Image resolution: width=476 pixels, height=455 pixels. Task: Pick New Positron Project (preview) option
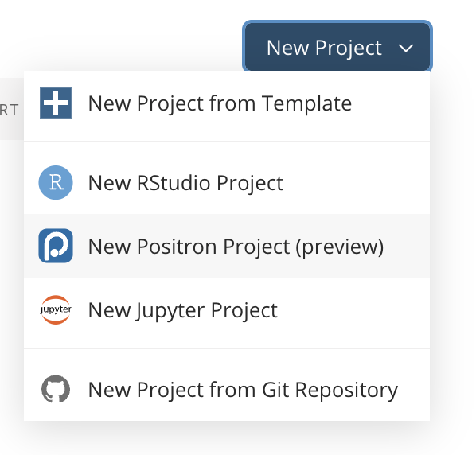[227, 246]
